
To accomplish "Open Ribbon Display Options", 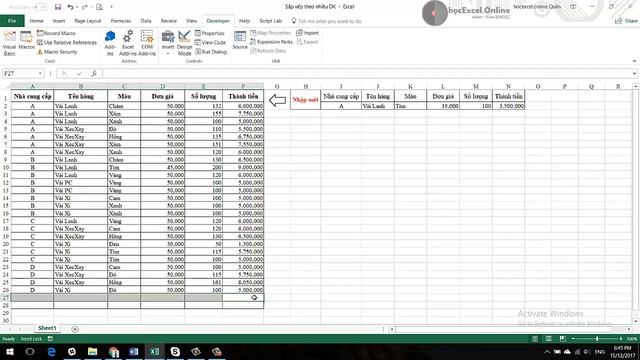I will tap(573, 7).
